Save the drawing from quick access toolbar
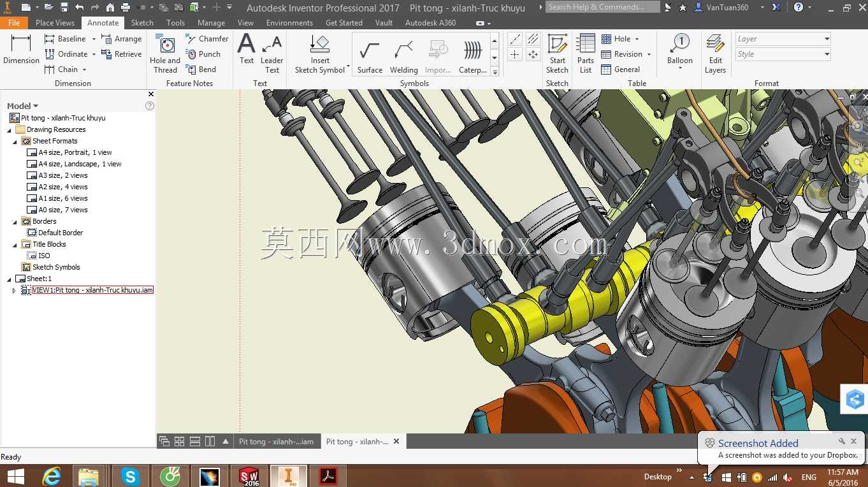The width and height of the screenshot is (868, 487). [x=64, y=8]
